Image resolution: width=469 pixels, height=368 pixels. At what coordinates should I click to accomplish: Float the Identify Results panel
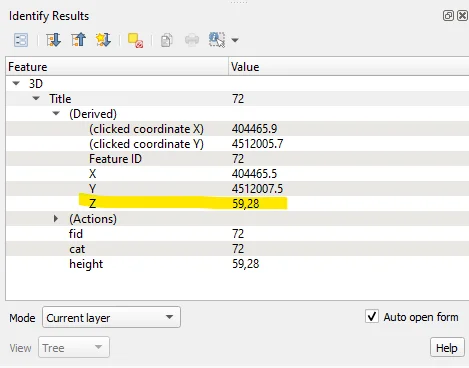tap(448, 16)
